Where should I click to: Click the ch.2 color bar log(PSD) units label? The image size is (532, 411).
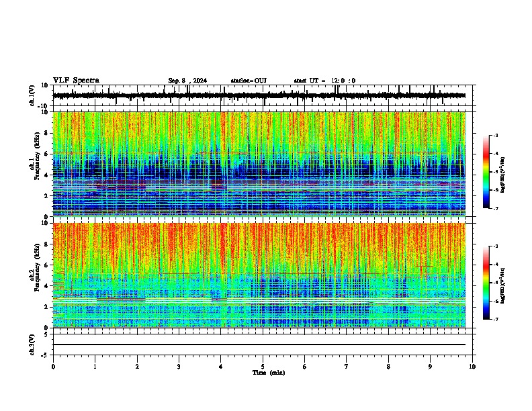click(x=503, y=286)
